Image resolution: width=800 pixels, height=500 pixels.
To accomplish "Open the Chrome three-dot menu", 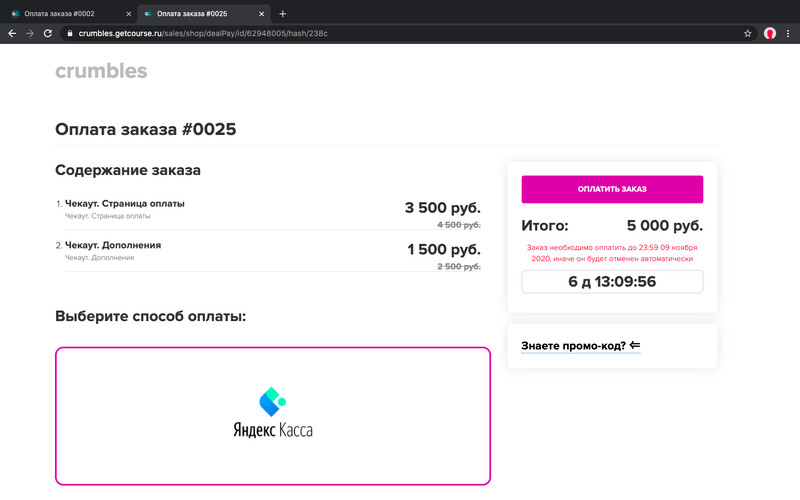I will [789, 33].
